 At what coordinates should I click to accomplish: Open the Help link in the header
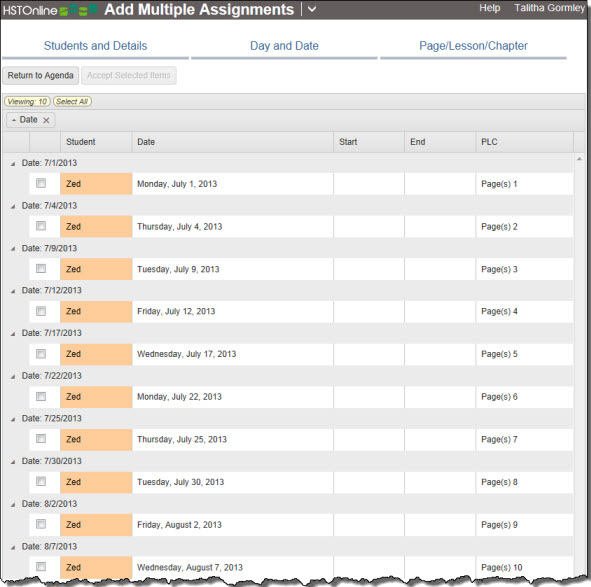tap(490, 8)
